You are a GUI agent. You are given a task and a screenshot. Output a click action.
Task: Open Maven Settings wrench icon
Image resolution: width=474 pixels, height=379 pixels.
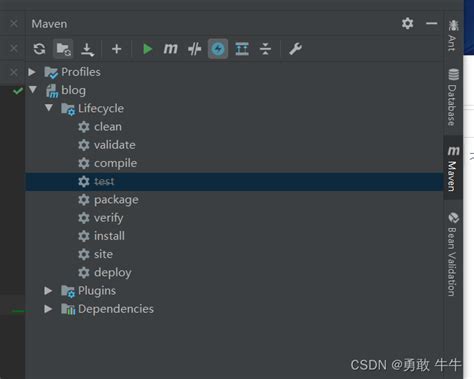pos(295,49)
